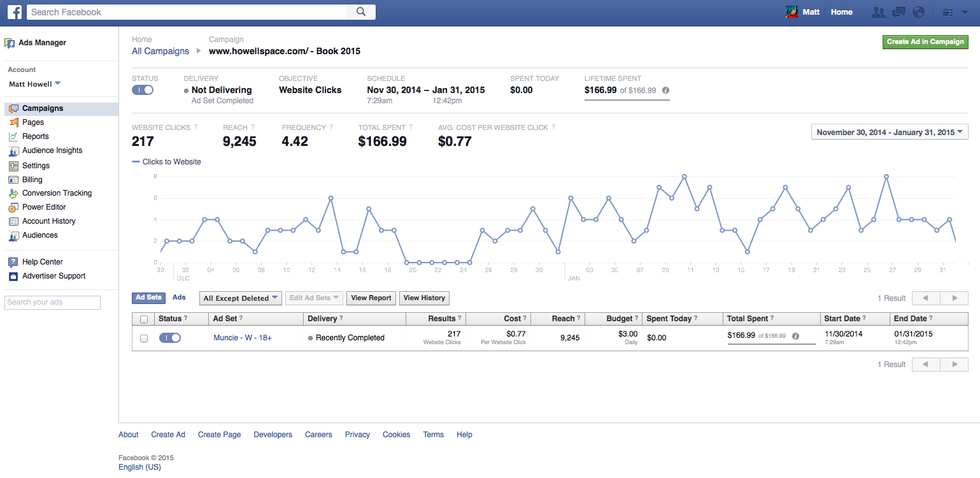The image size is (980, 478).
Task: Click info icon in Total Spent cell
Action: 795,336
